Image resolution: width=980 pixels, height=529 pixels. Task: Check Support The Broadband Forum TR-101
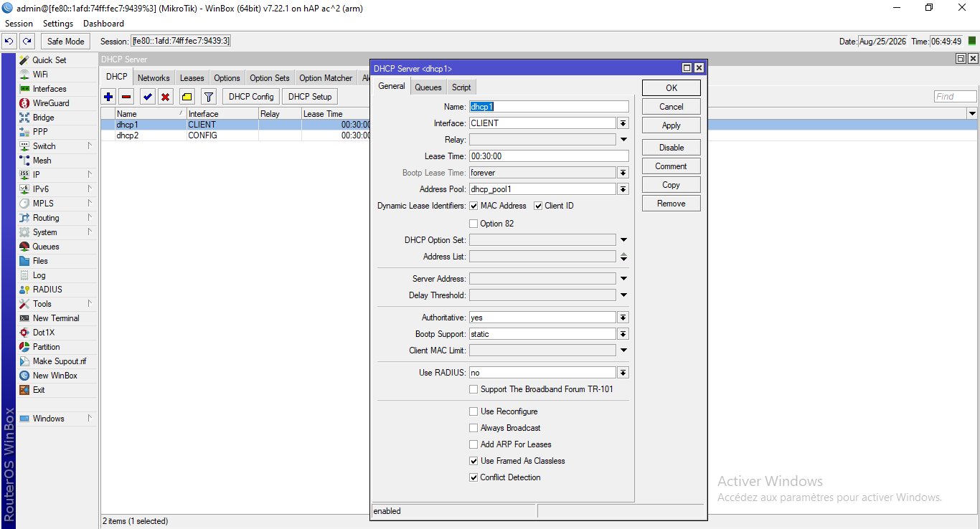pos(473,389)
